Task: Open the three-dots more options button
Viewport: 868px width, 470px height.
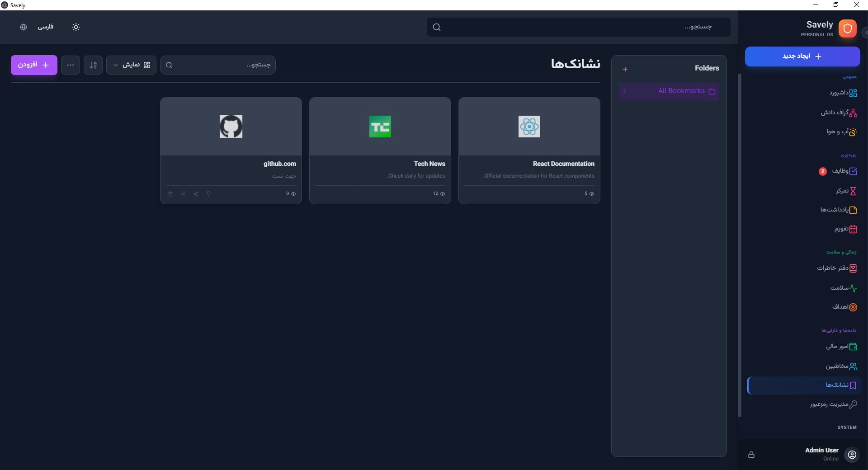Action: tap(71, 65)
